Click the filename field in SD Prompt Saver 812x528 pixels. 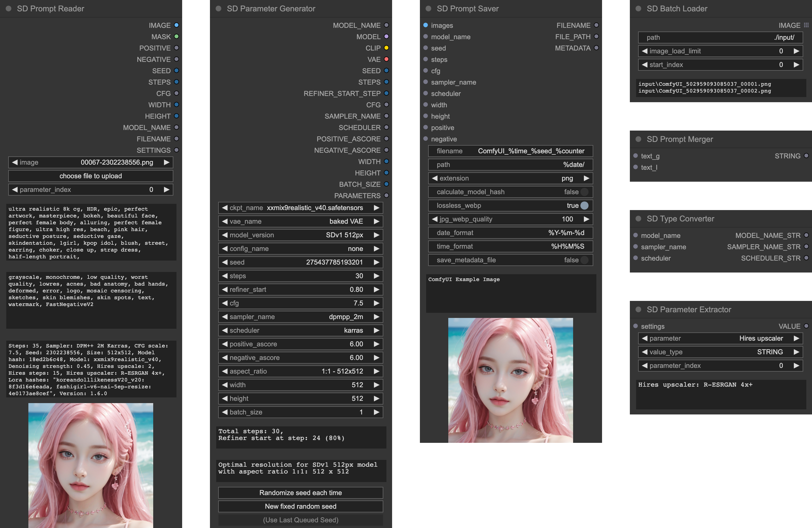coord(510,151)
